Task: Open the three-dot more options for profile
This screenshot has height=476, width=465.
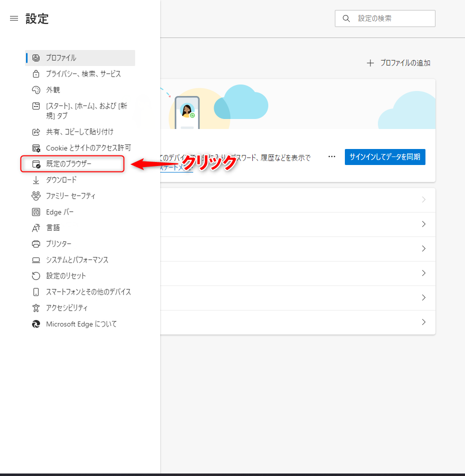Action: coord(332,156)
